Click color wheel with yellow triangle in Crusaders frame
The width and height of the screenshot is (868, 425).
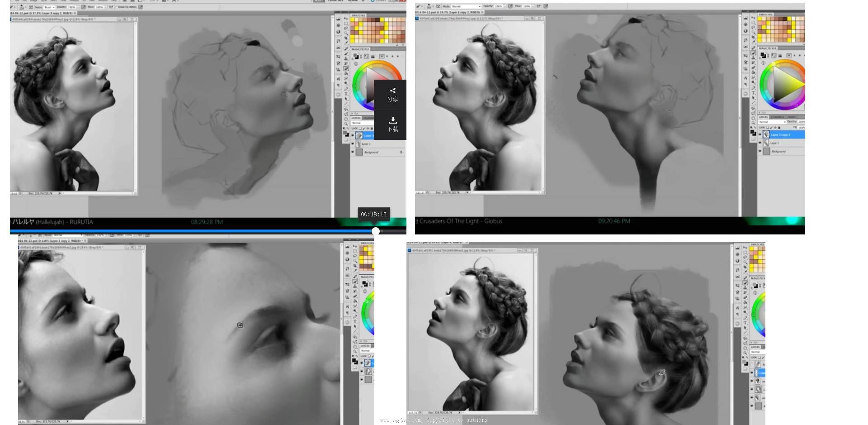point(783,86)
